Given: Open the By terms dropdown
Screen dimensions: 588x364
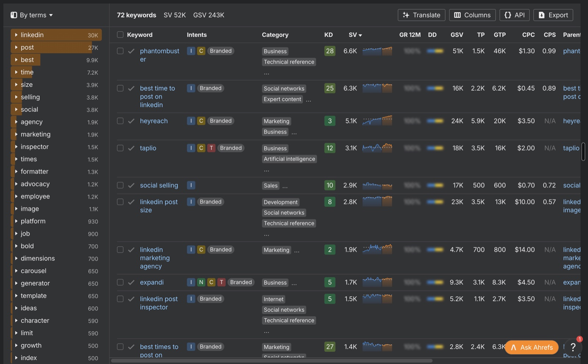Looking at the screenshot, I should [32, 15].
